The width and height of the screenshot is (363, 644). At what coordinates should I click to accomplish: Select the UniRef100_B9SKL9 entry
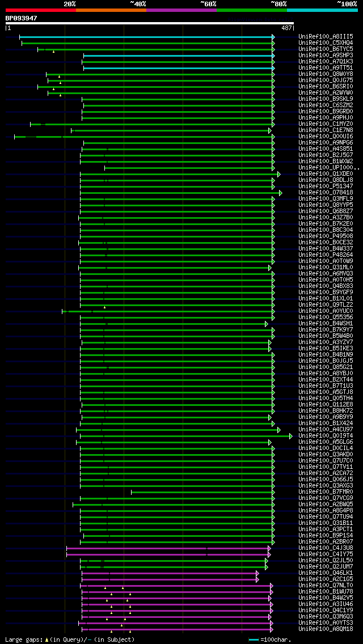(x=326, y=99)
